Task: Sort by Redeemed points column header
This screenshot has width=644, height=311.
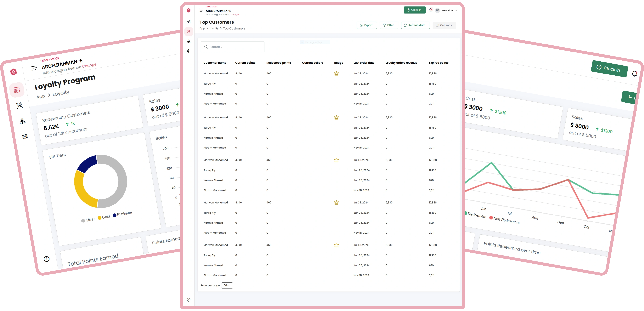Action: 278,63
